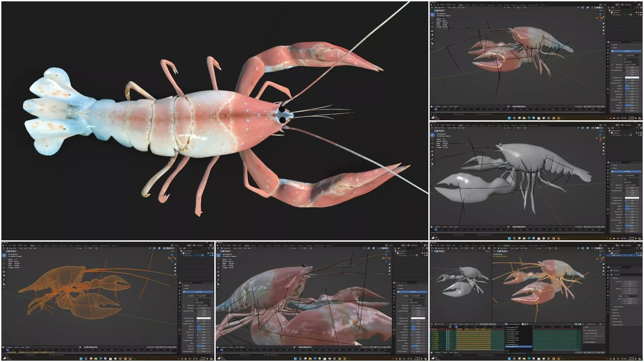Select Box tool in textured rig screenshot

(x=432, y=15)
